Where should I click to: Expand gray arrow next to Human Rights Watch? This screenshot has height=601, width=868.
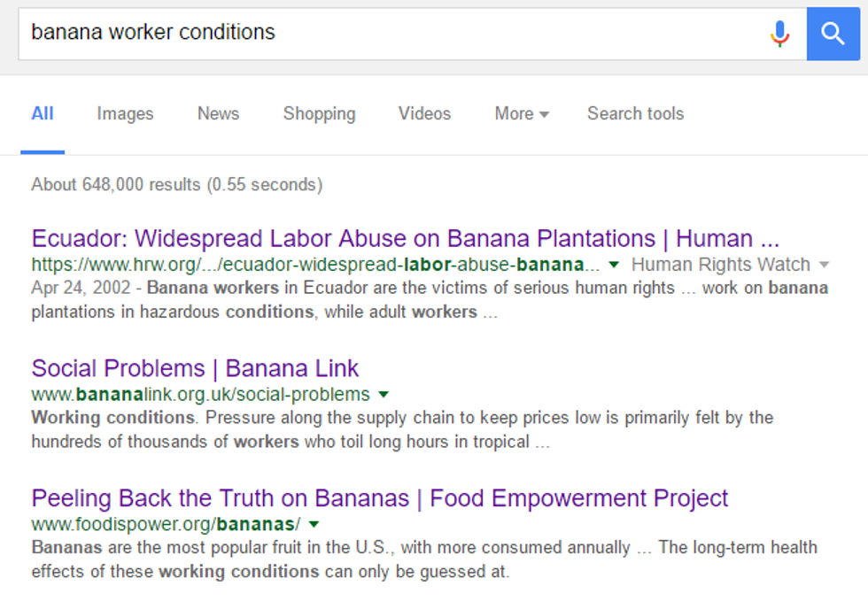coord(824,265)
